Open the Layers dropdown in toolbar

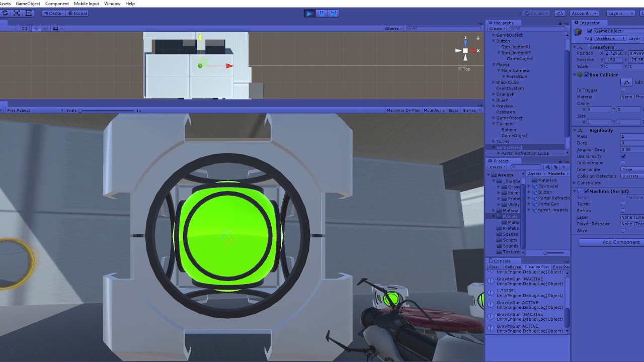[x=621, y=13]
